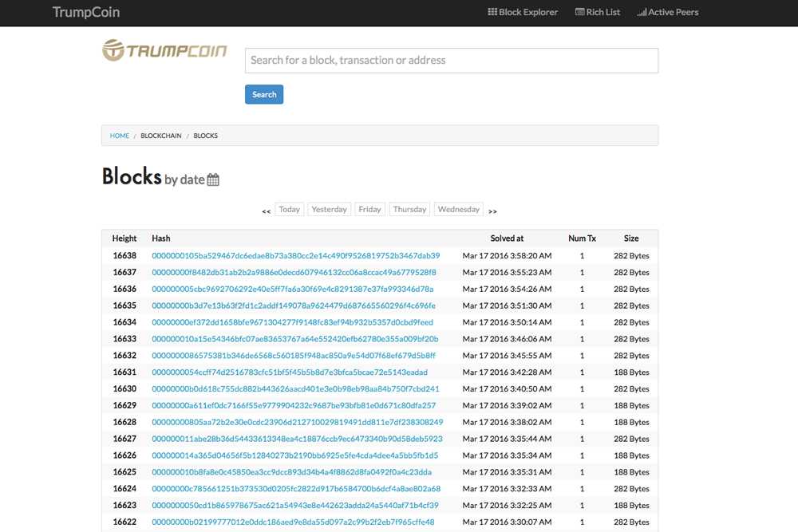The image size is (798, 532).
Task: Select the Today date button
Action: click(x=289, y=210)
